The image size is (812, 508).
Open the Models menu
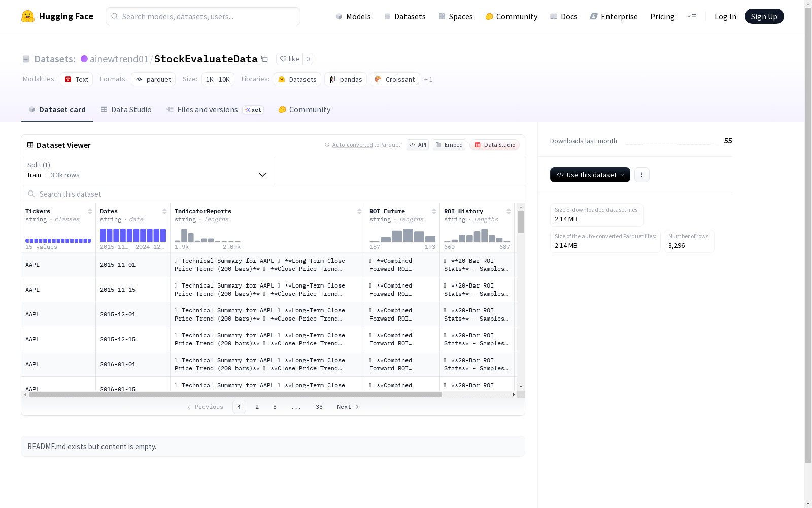tap(353, 16)
